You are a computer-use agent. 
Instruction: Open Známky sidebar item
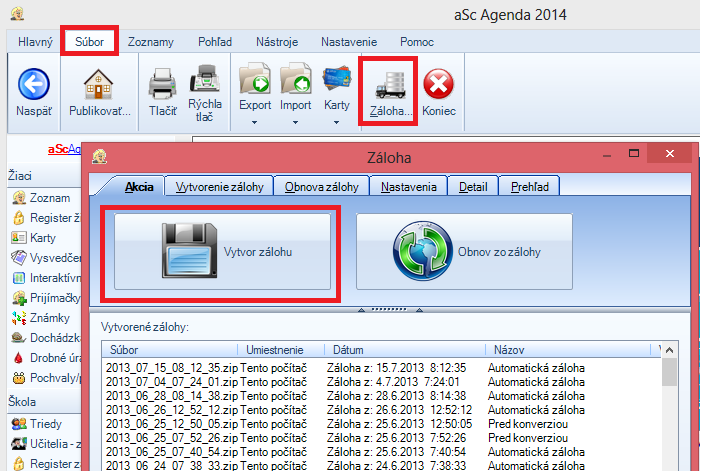pos(41,318)
